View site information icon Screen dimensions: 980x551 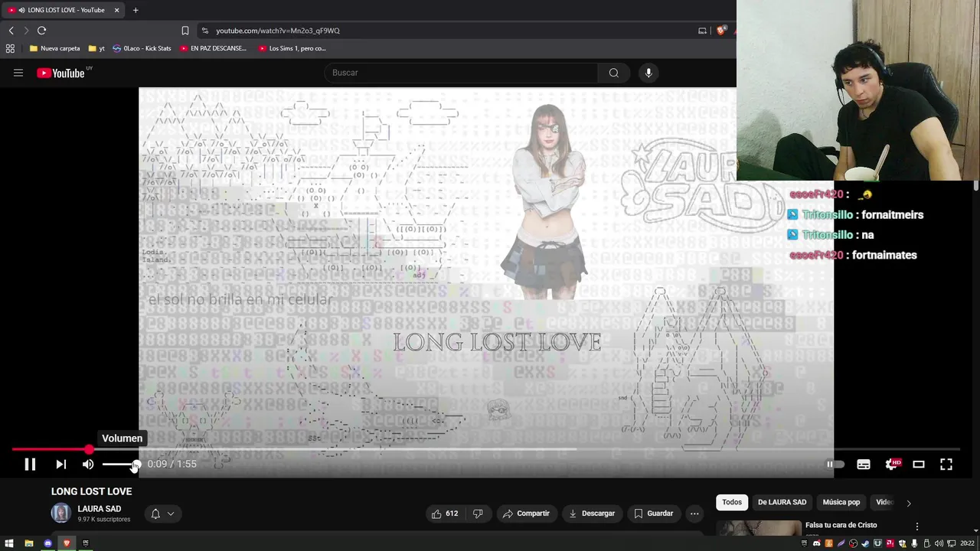[204, 31]
